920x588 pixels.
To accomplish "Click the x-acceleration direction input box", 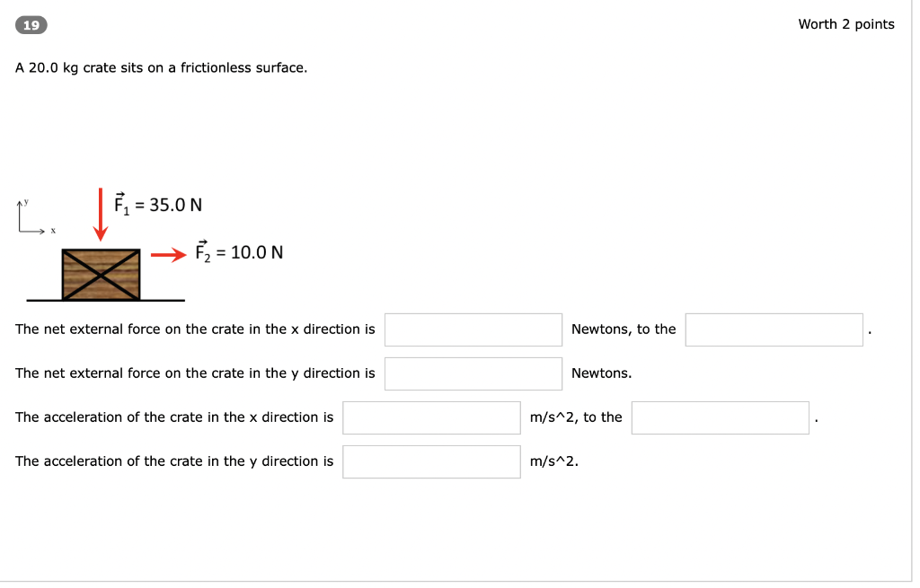I will 720,417.
